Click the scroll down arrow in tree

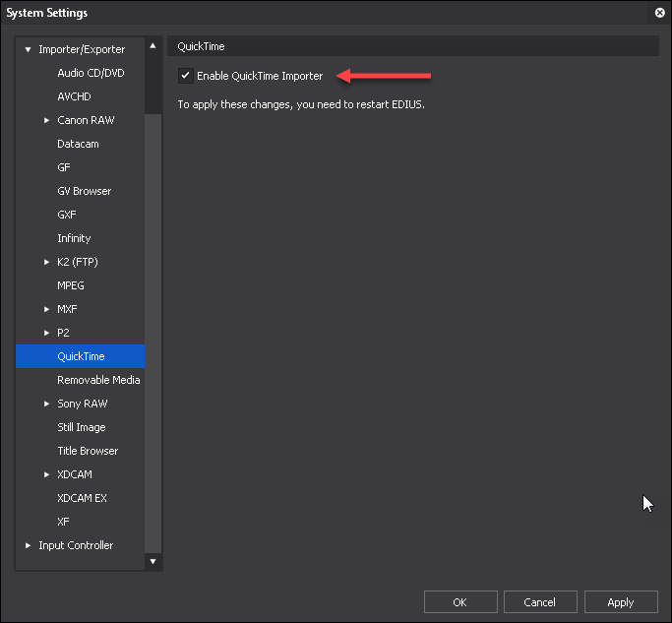click(153, 561)
